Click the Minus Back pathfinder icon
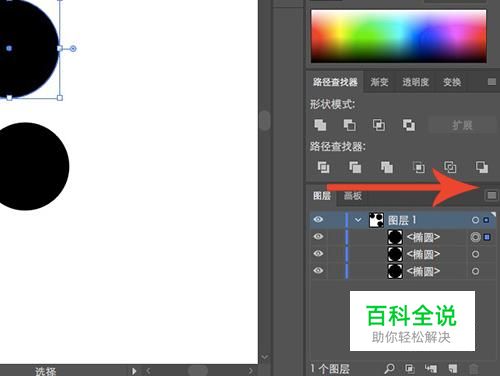500x376 pixels. [x=482, y=167]
